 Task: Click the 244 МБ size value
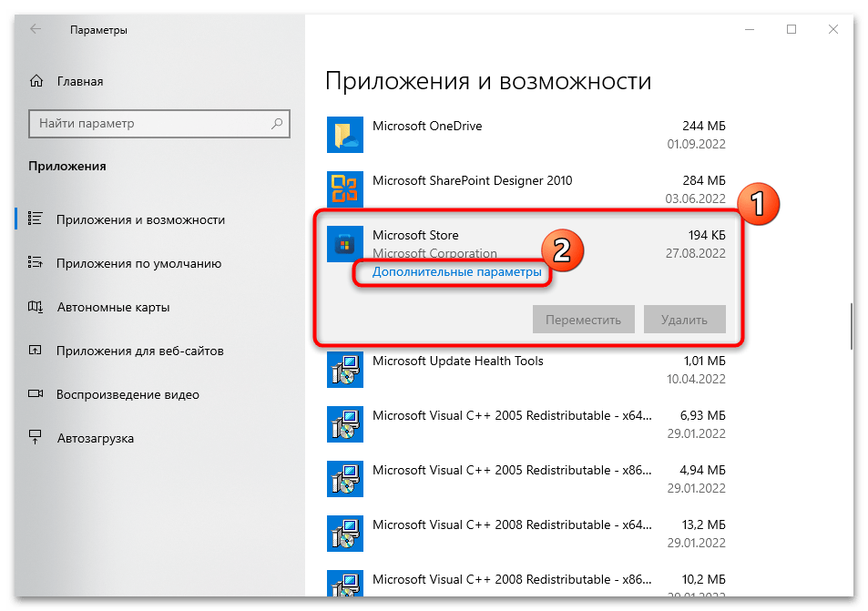click(x=703, y=127)
